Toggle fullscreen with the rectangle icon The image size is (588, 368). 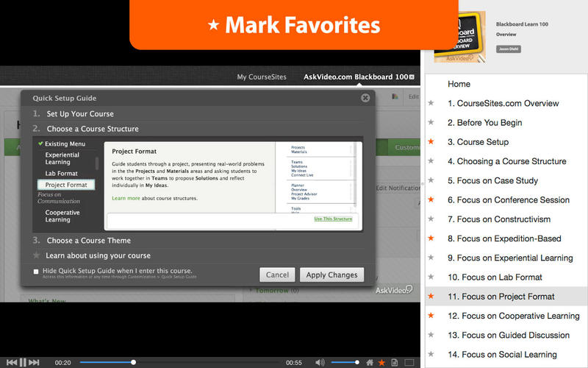pyautogui.click(x=408, y=362)
